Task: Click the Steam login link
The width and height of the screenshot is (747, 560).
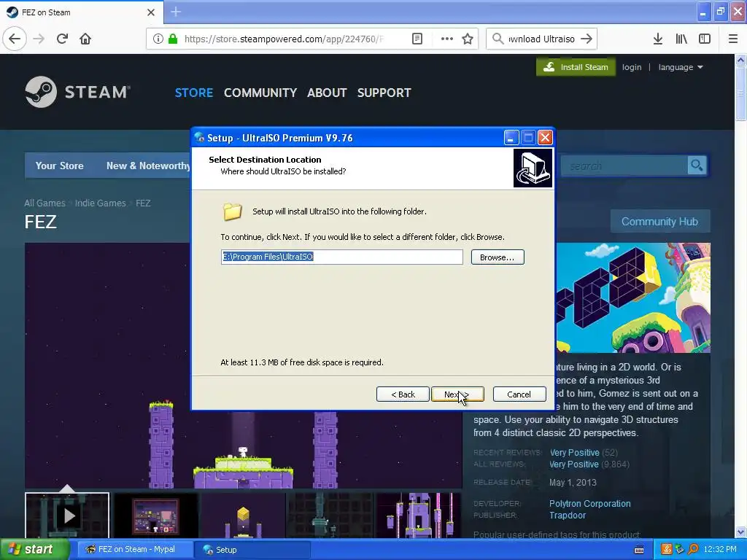Action: coord(632,67)
